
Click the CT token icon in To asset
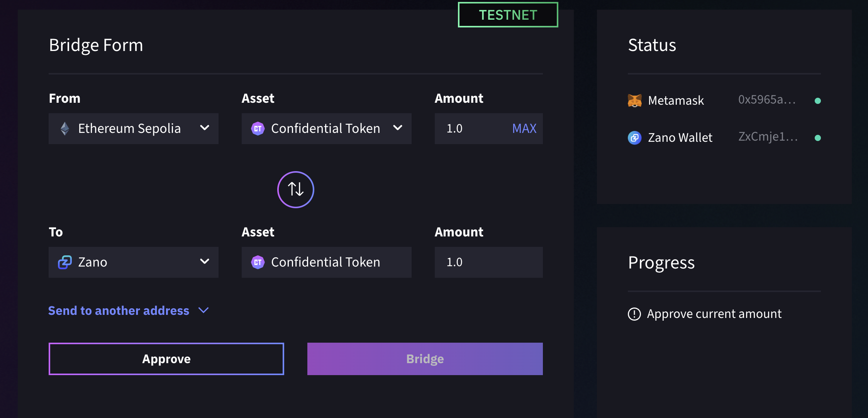[258, 262]
